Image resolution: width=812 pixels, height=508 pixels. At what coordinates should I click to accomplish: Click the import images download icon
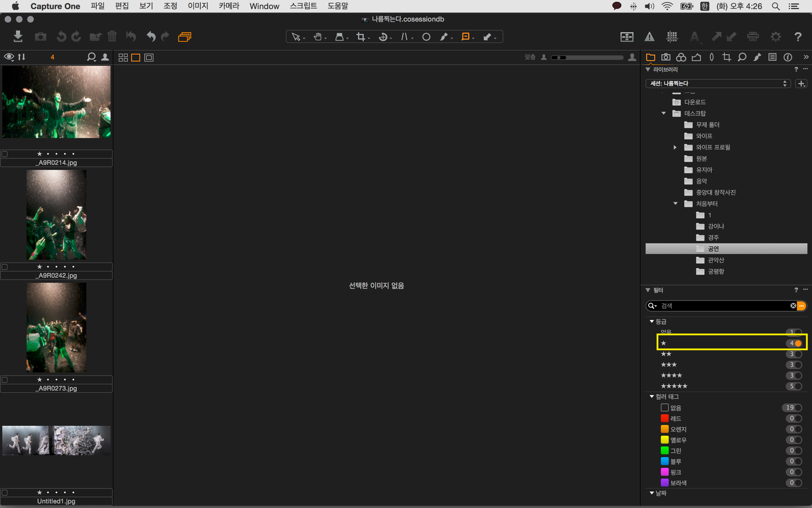tap(18, 36)
